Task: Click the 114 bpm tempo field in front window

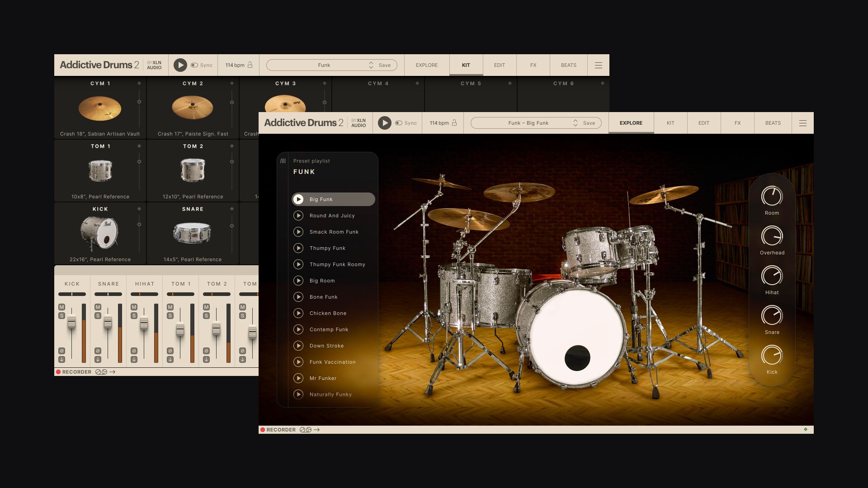Action: click(439, 123)
